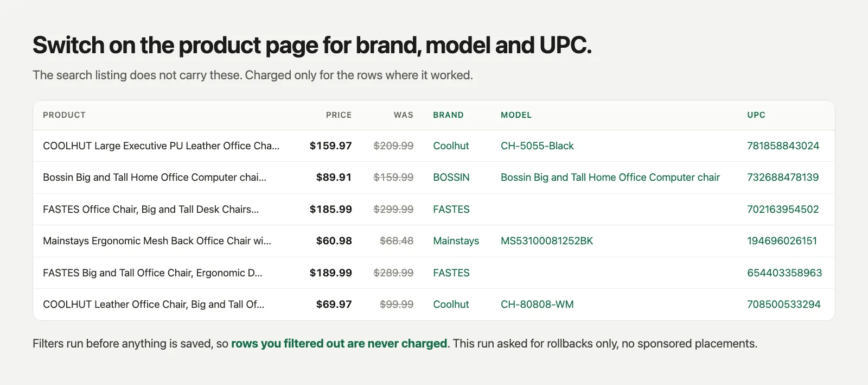Click the UPC column header
The height and width of the screenshot is (385, 868).
click(x=756, y=115)
